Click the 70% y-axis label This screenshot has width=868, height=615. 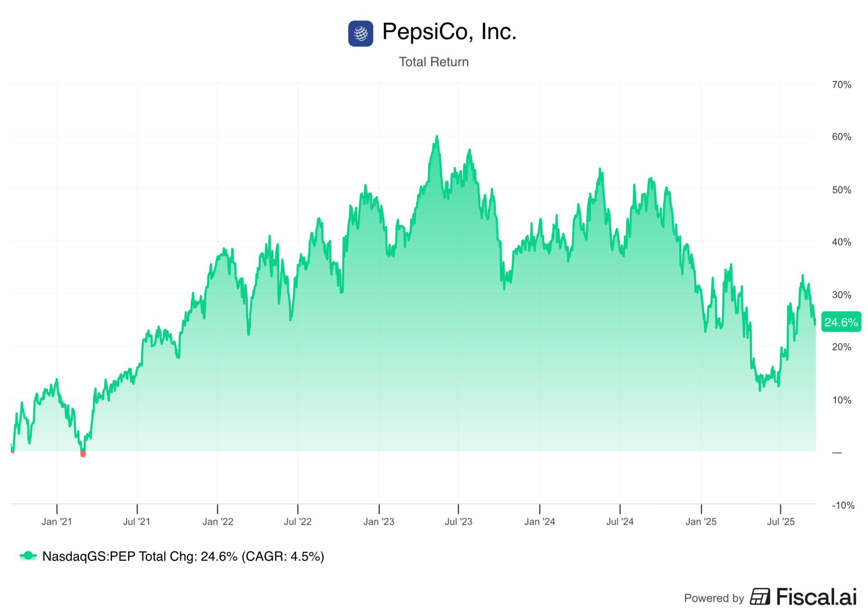[x=841, y=85]
